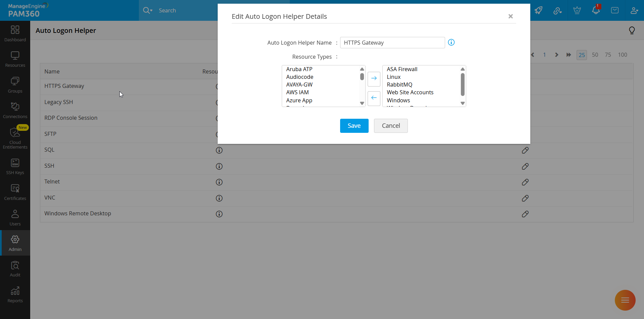
Task: Click the crown icon in header
Action: pyautogui.click(x=577, y=10)
